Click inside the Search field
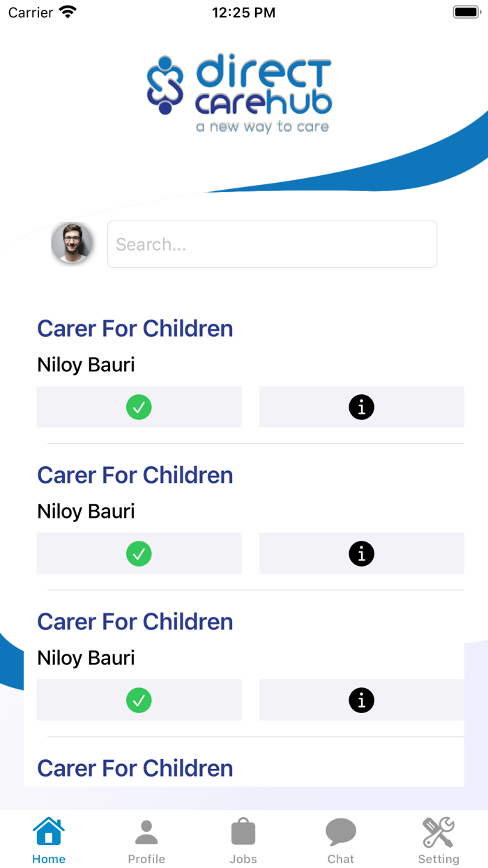The width and height of the screenshot is (488, 868). pos(272,244)
